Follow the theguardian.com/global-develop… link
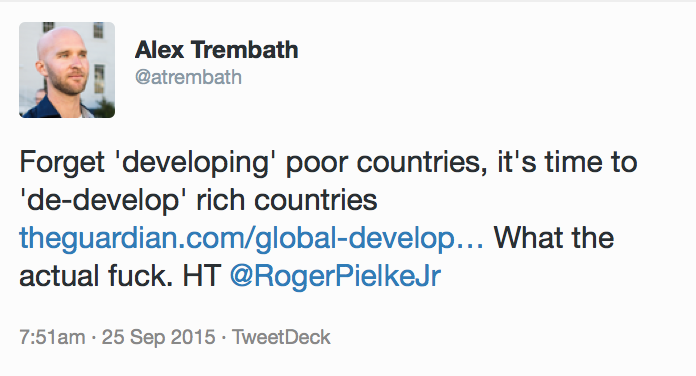696x376 pixels. (251, 238)
